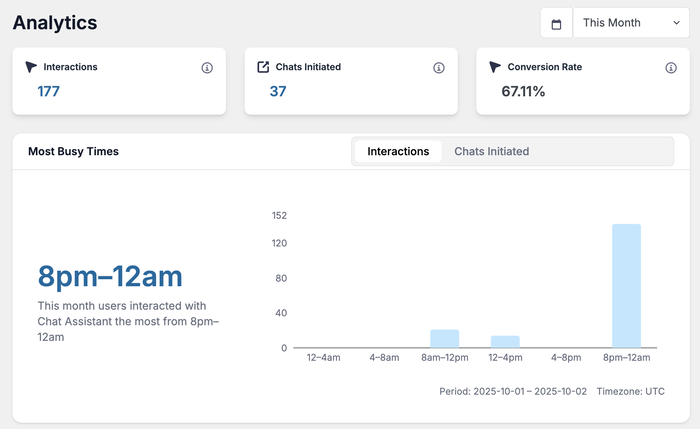Click the 8am–12pm bar in chart
Viewport: 700px width, 430px height.
pos(445,339)
